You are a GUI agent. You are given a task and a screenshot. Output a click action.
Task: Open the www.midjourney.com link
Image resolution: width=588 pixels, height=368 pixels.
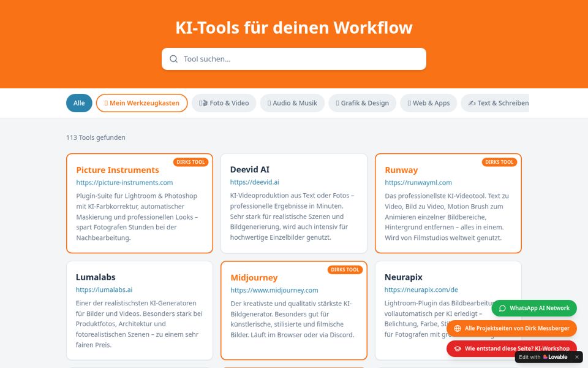[274, 290]
